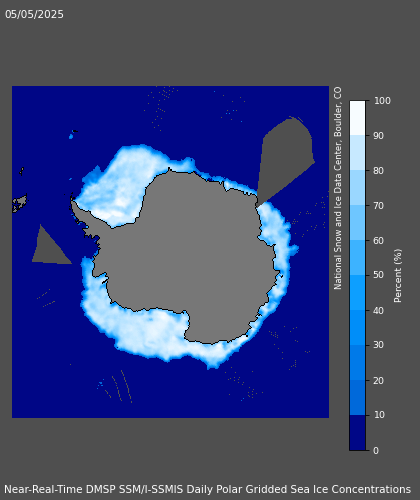Viewport: 420px width, 500px height.
Task: Click the 50 percent colorbar tick label
Action: (x=378, y=275)
